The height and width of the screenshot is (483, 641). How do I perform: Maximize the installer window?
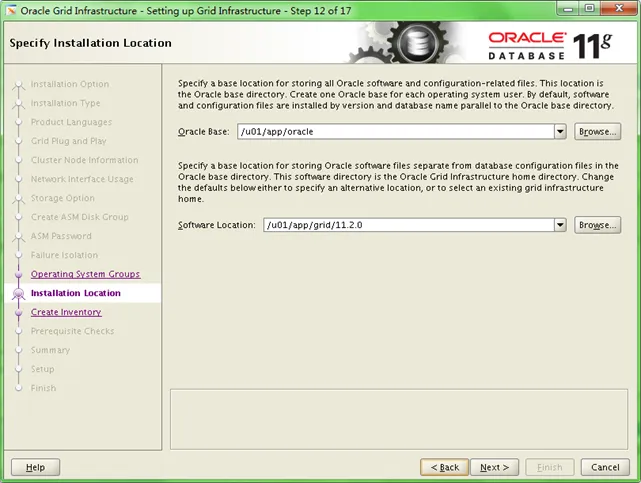click(x=589, y=8)
